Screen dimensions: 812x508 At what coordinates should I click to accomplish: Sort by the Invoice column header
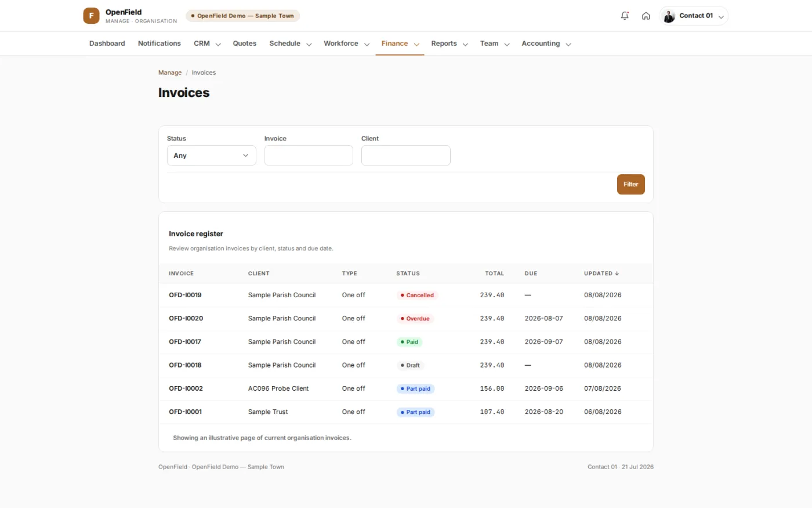[x=182, y=273]
